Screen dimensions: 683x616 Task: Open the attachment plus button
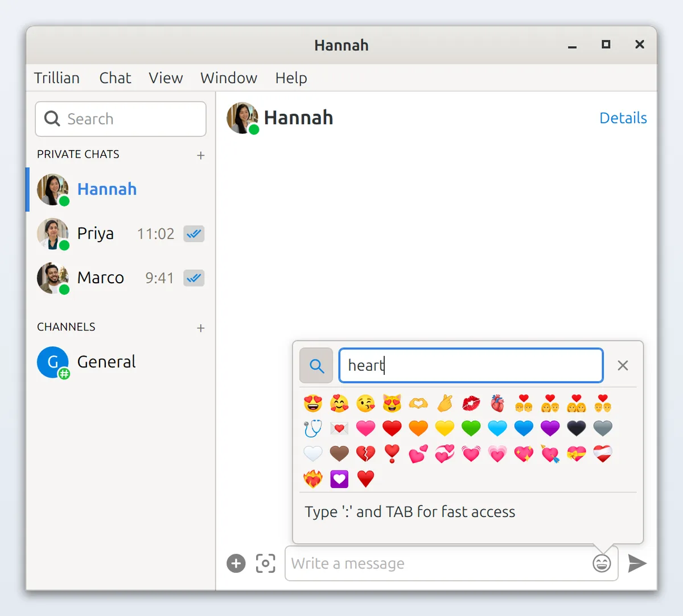tap(236, 564)
